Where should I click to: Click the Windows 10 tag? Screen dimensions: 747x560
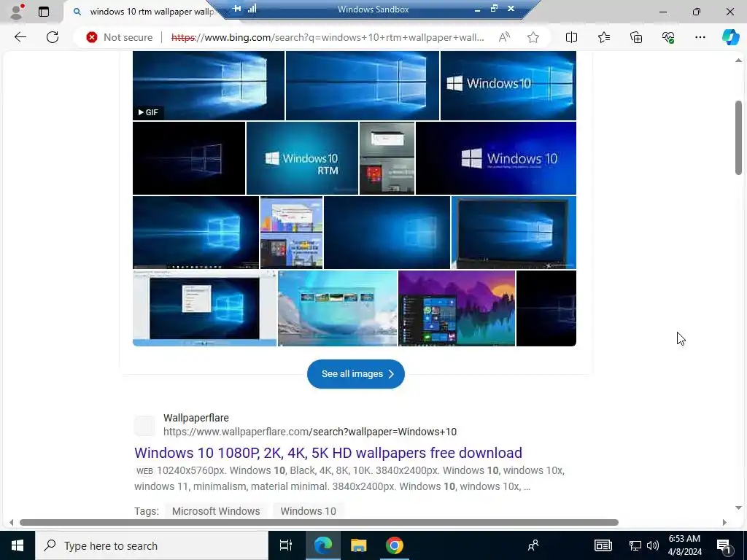coord(309,511)
